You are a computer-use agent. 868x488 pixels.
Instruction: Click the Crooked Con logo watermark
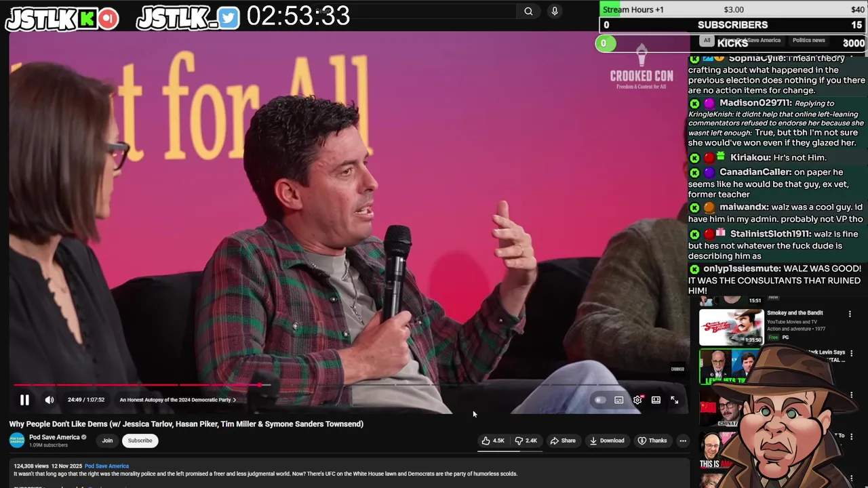point(642,66)
